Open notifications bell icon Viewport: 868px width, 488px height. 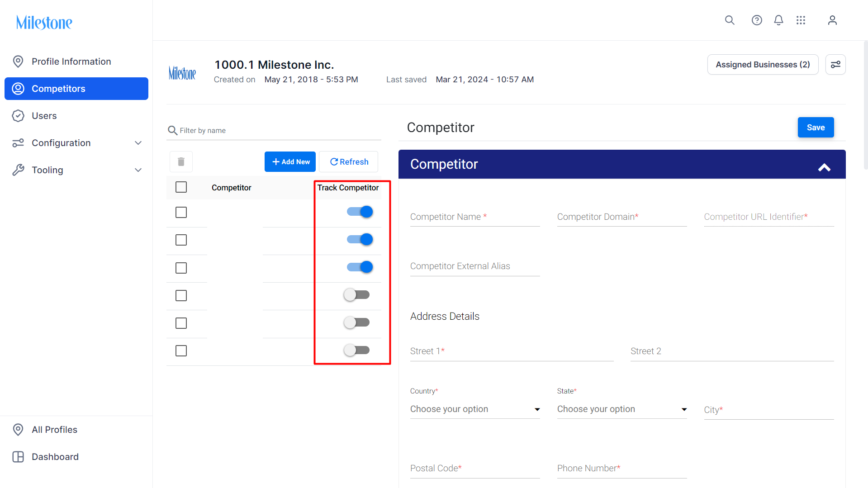pyautogui.click(x=778, y=20)
